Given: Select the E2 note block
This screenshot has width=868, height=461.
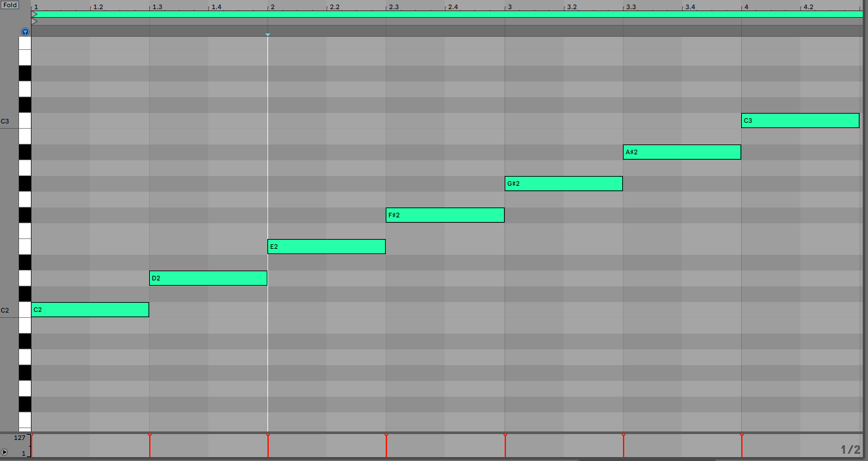Looking at the screenshot, I should [x=327, y=246].
